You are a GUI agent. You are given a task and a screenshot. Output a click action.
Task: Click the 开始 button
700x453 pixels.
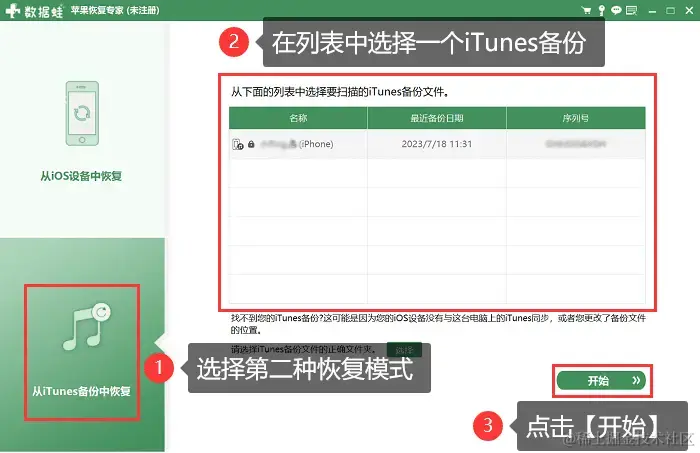point(601,381)
